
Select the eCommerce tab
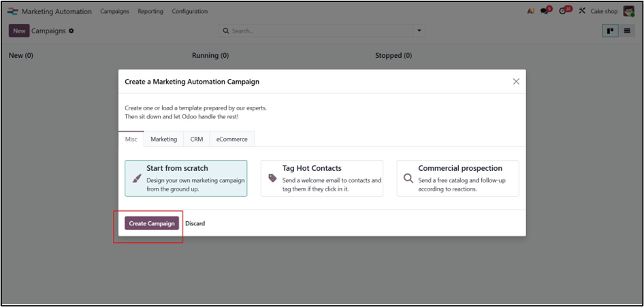click(x=231, y=139)
